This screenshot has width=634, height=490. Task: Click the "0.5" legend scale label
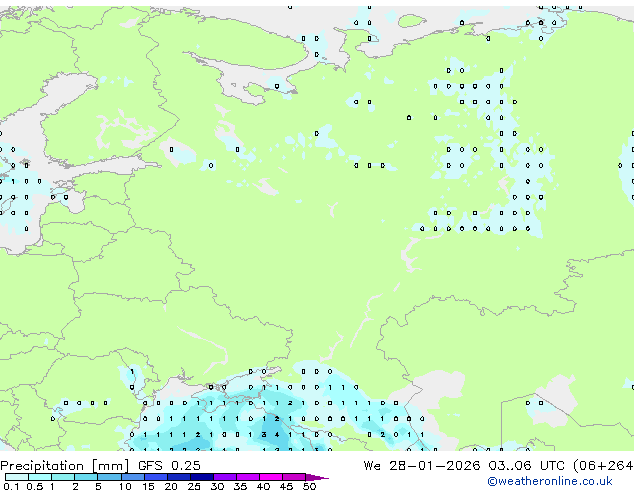click(35, 486)
